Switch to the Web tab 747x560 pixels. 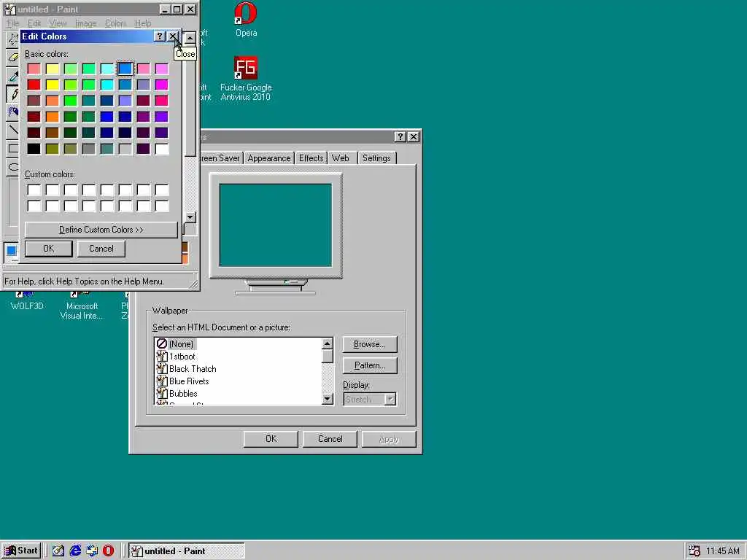340,158
